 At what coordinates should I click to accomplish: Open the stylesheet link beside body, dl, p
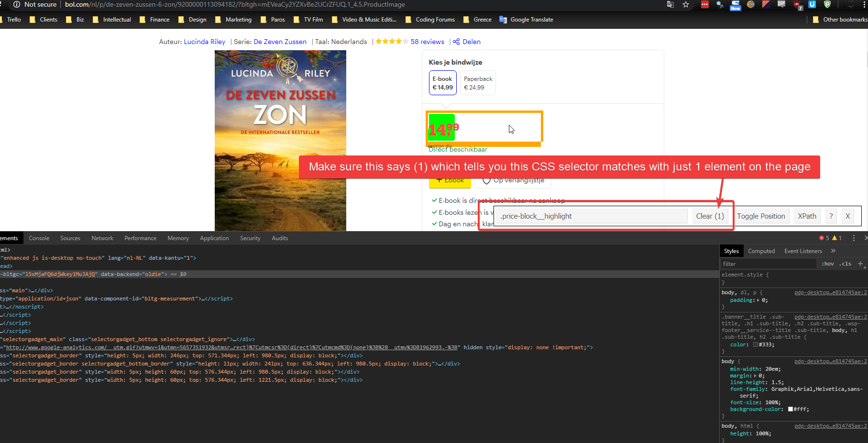(831, 292)
